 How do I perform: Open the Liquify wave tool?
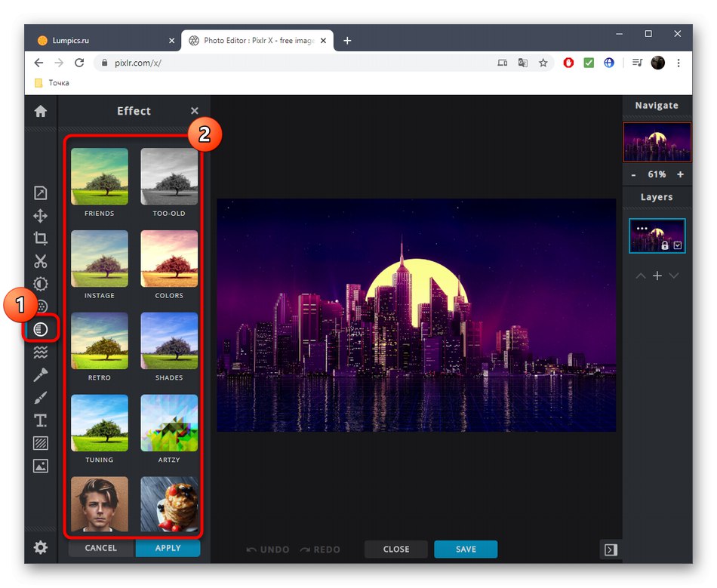point(41,352)
